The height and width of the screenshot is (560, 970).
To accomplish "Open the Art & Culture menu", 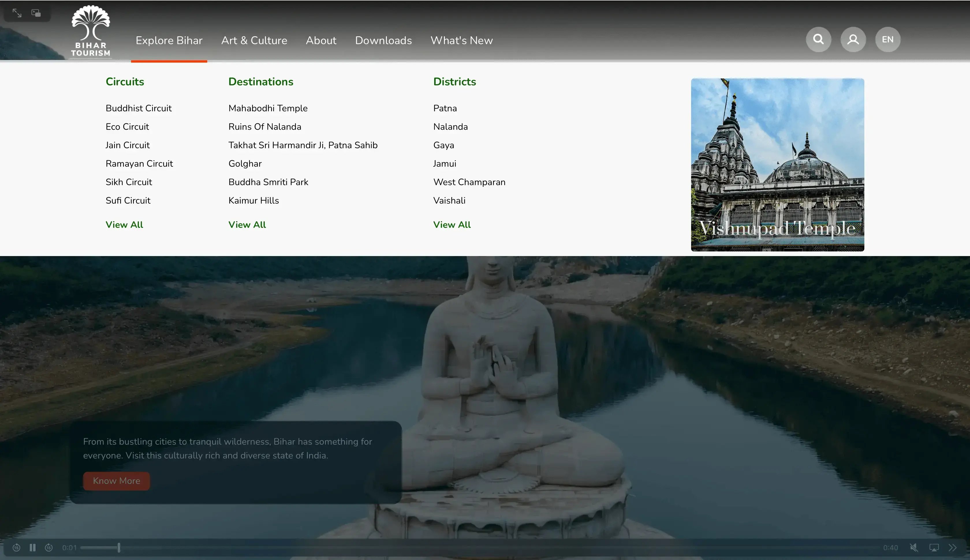I will pos(254,40).
